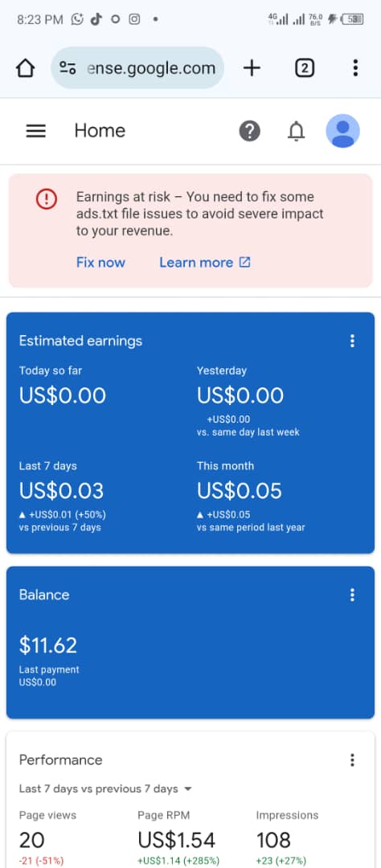Open the account profile avatar
This screenshot has height=868, width=381.
coord(342,131)
